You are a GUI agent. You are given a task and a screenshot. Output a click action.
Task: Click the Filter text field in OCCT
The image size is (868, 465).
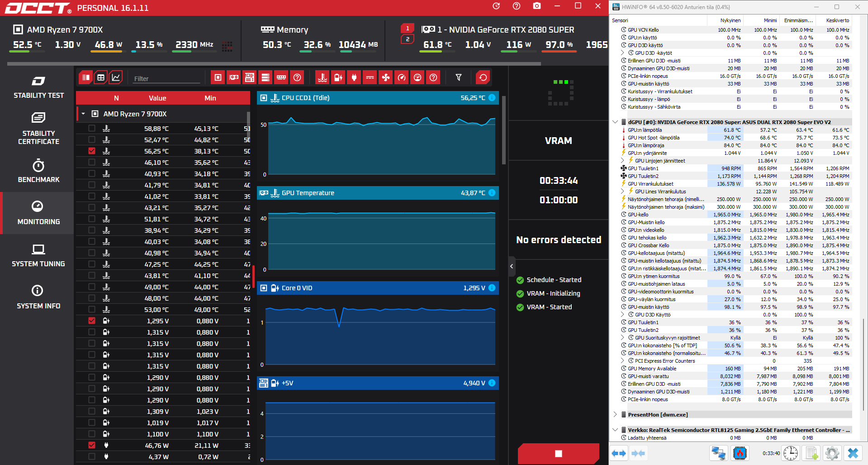click(166, 78)
